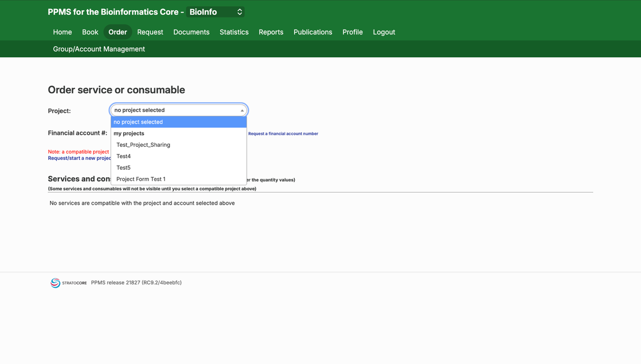Click the 'my projects' group header

[129, 133]
